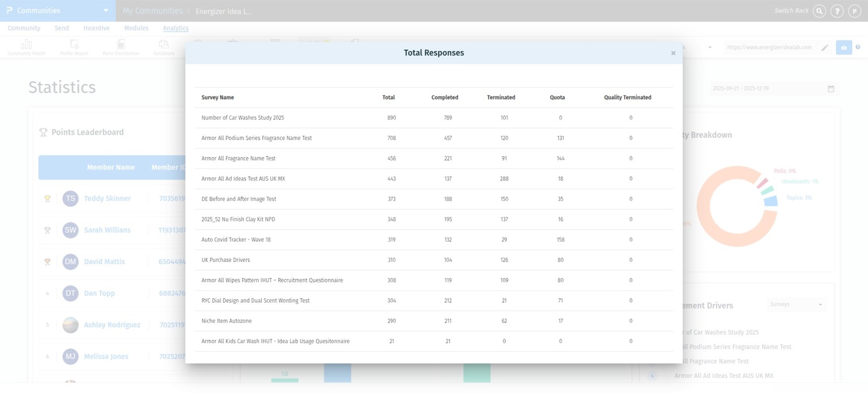Open the calendar icon in date range field
This screenshot has width=868, height=393.
831,88
